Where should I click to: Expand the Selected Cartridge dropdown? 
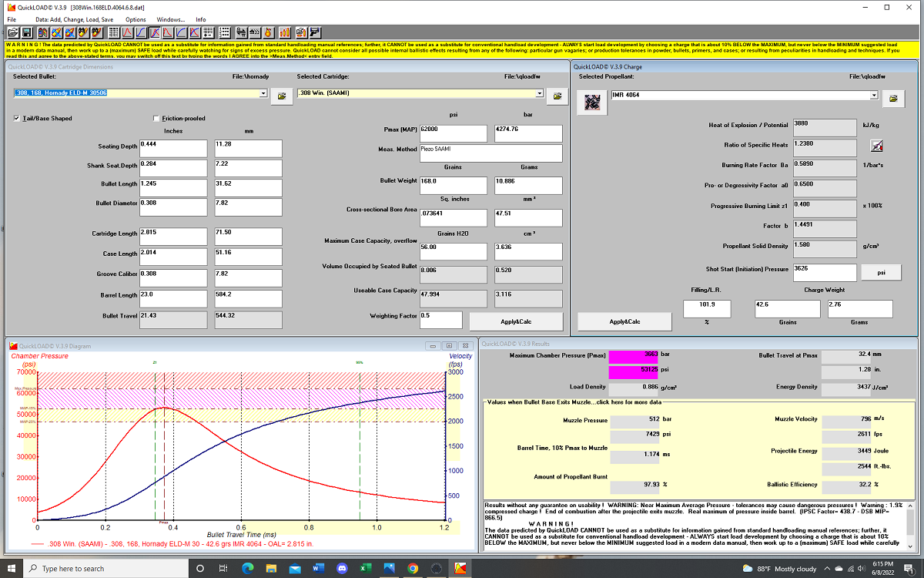[538, 94]
